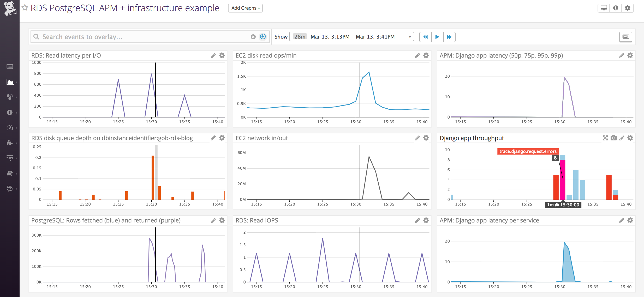Toggle fullscreen on the Django app throughput graph
This screenshot has height=297, width=644.
(x=605, y=138)
